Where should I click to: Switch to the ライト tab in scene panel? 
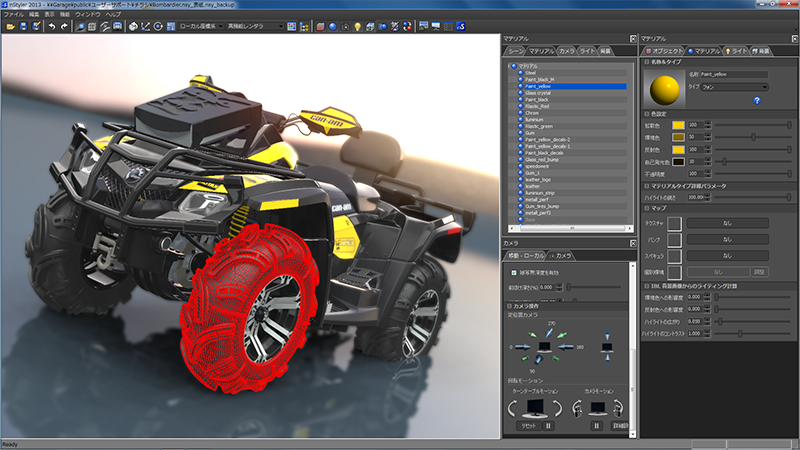click(588, 49)
